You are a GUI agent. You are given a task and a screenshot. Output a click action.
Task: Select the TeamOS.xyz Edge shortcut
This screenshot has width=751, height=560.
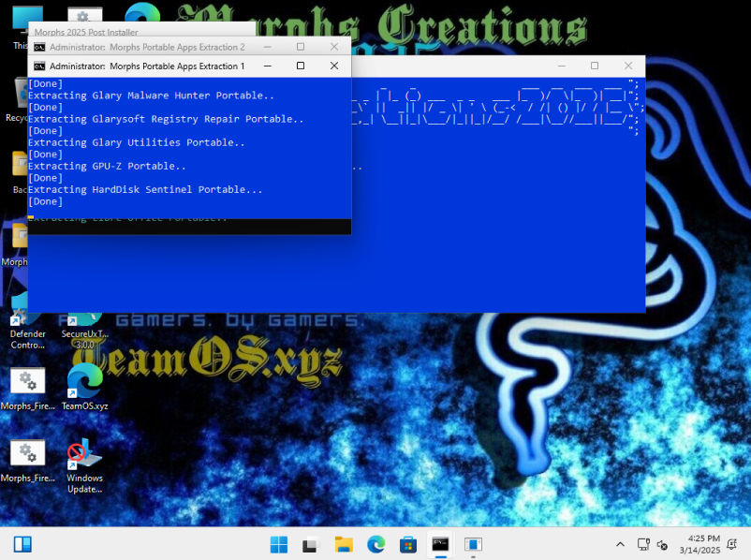85,387
